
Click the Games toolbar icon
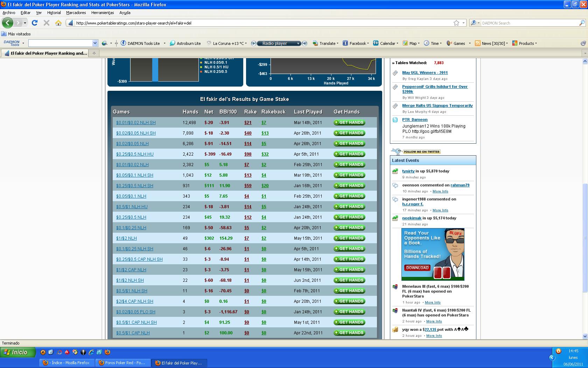pyautogui.click(x=449, y=43)
